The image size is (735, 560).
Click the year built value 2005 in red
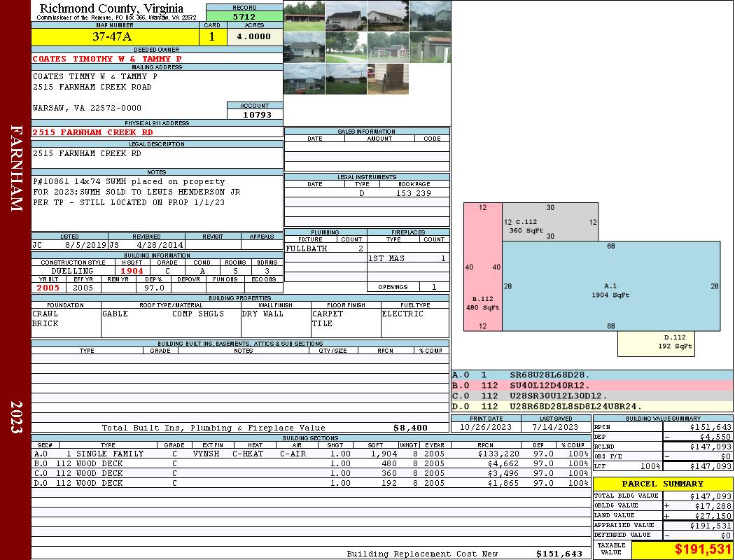click(x=48, y=288)
